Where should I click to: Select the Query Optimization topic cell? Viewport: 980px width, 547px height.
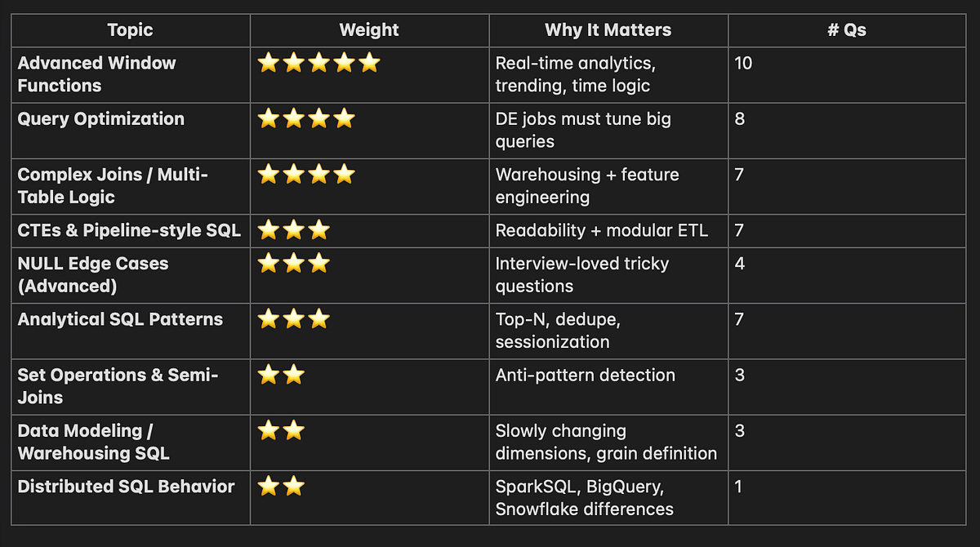click(131, 130)
